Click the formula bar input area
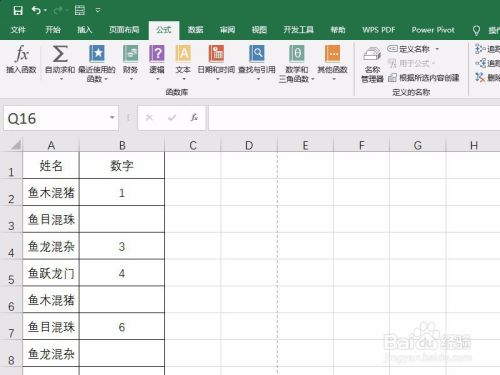500x375 pixels. (x=354, y=118)
